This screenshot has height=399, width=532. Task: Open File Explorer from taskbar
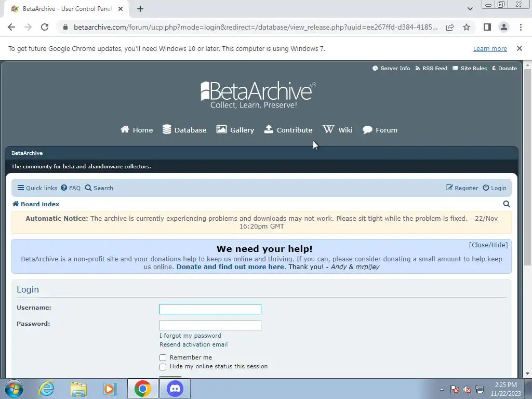tap(78, 389)
